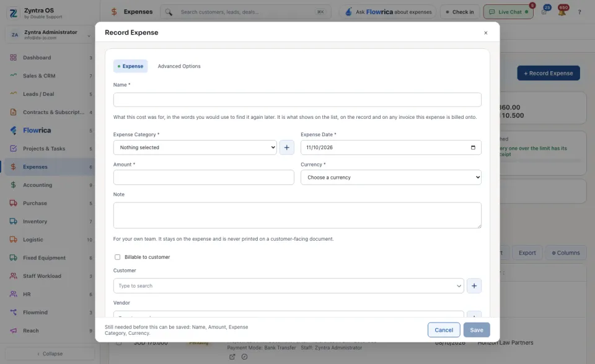Open the Dashboard sidebar icon

click(13, 58)
